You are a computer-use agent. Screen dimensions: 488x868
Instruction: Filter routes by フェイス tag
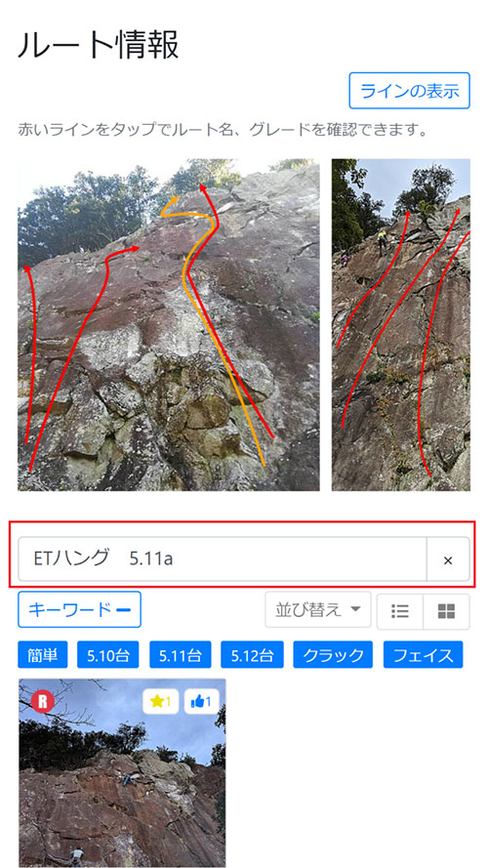click(x=424, y=655)
